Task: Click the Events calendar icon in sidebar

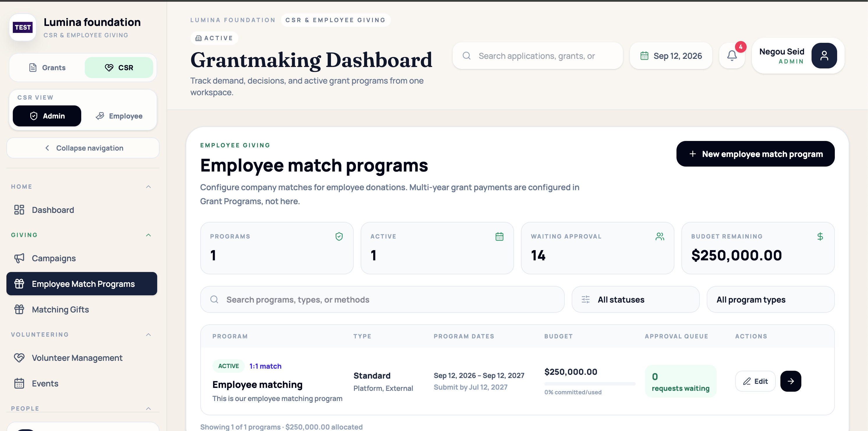Action: tap(19, 383)
